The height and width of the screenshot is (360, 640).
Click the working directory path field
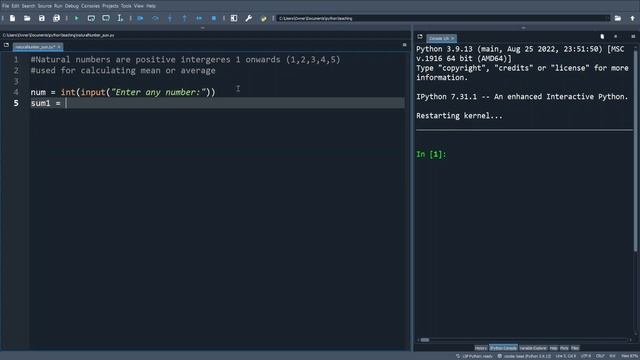[x=443, y=18]
